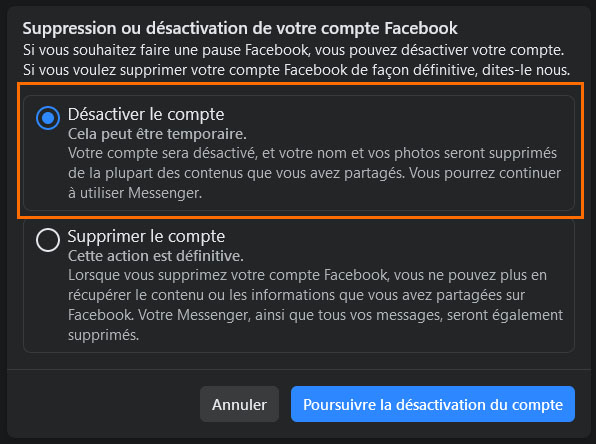Click the line Si vous voulez supprimer votre compte

point(296,70)
